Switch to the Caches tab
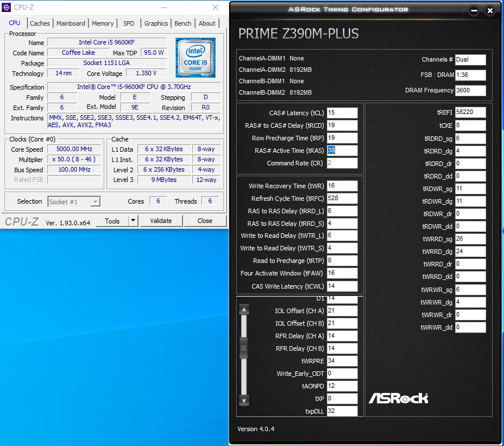 (x=40, y=23)
